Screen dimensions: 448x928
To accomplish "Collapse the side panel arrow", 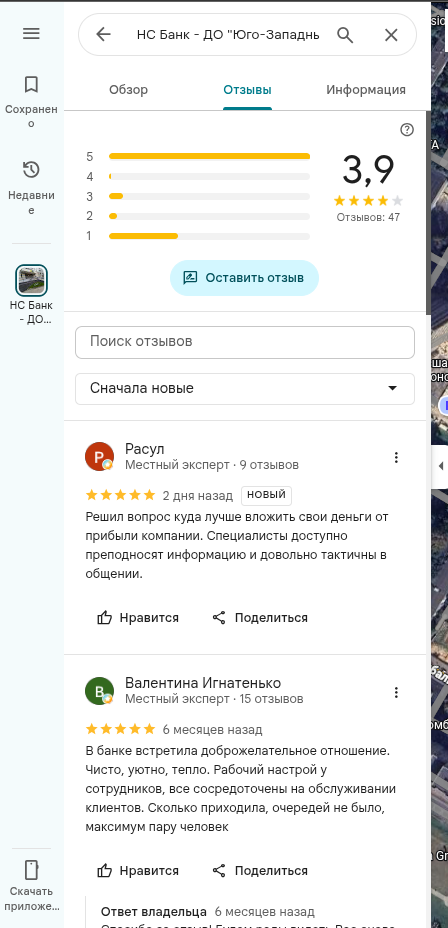I will click(x=441, y=466).
